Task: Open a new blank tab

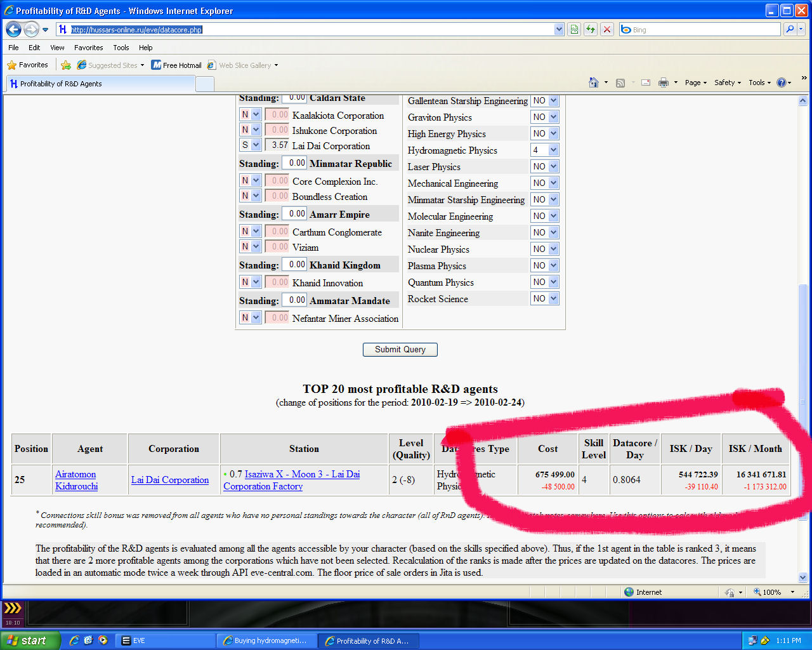Action: pos(205,84)
